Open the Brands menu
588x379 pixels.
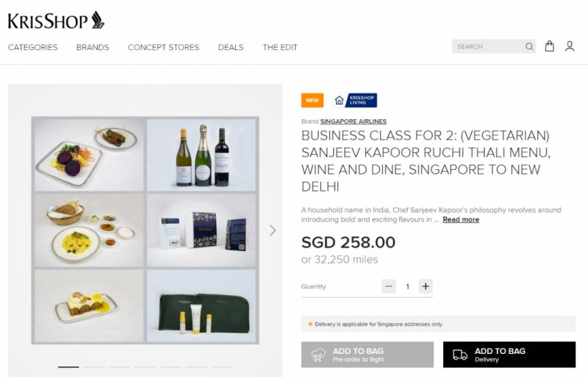[x=93, y=47]
